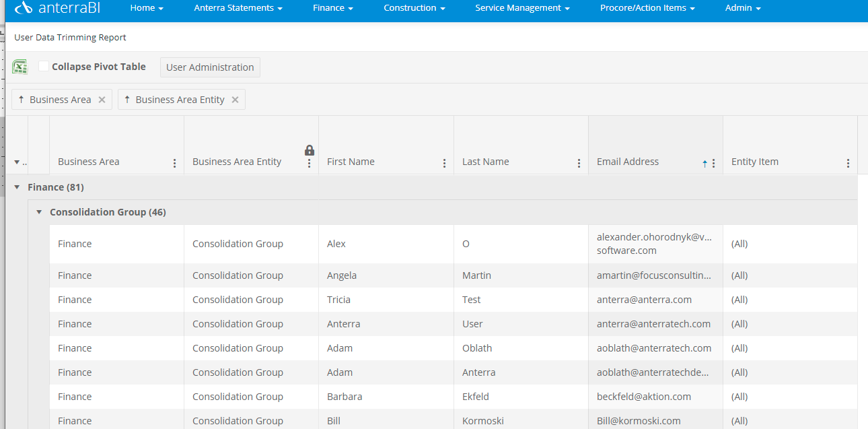Viewport: 868px width, 429px height.
Task: Toggle sort arrow on Business Area Entity chip
Action: 127,100
